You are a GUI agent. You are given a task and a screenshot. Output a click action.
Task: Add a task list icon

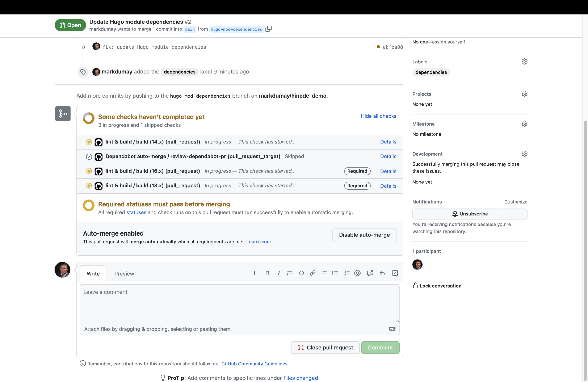point(346,273)
